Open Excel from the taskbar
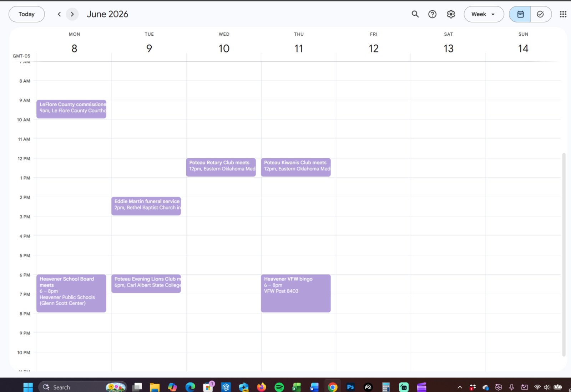 pos(297,387)
